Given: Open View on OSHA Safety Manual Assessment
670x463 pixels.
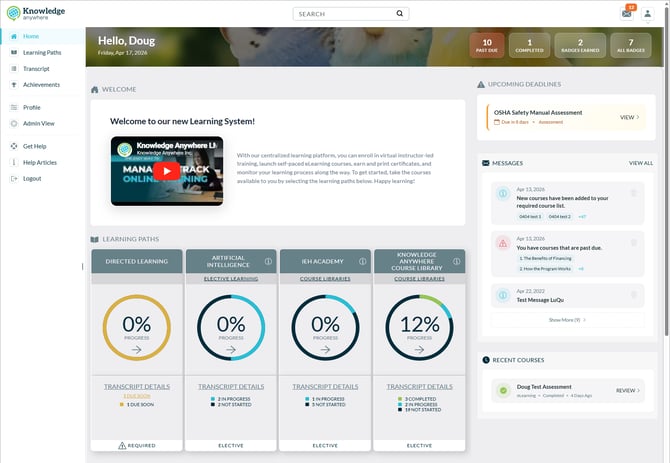Looking at the screenshot, I should point(629,117).
